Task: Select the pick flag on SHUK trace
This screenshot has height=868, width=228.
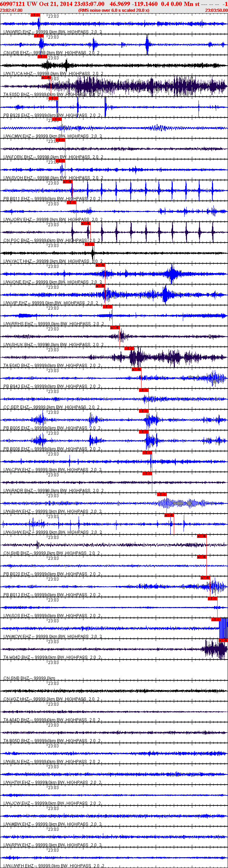Action: (x=115, y=328)
